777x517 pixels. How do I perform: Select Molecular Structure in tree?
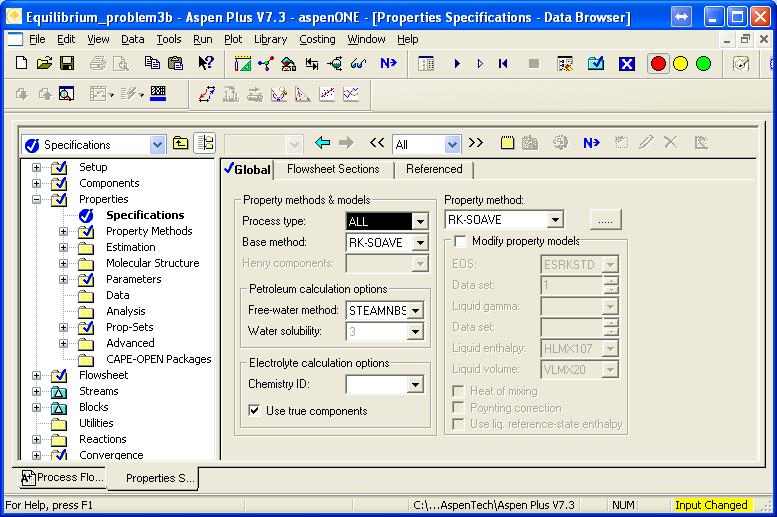pyautogui.click(x=153, y=263)
